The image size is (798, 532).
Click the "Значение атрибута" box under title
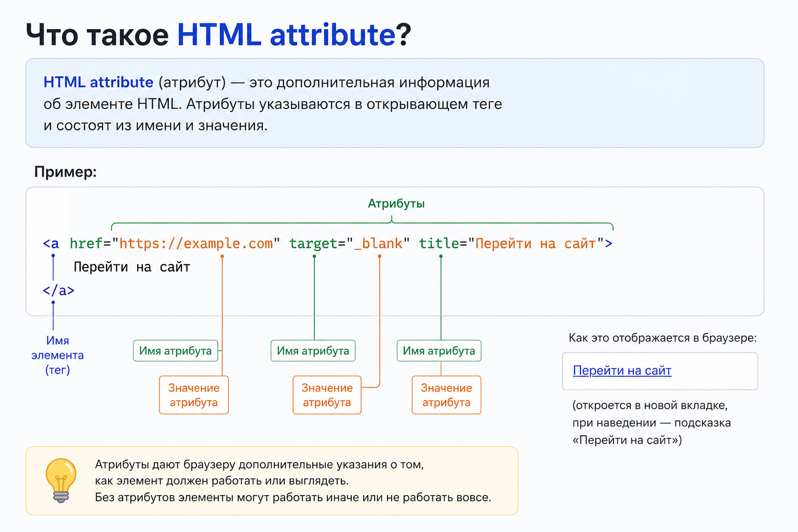pyautogui.click(x=446, y=395)
